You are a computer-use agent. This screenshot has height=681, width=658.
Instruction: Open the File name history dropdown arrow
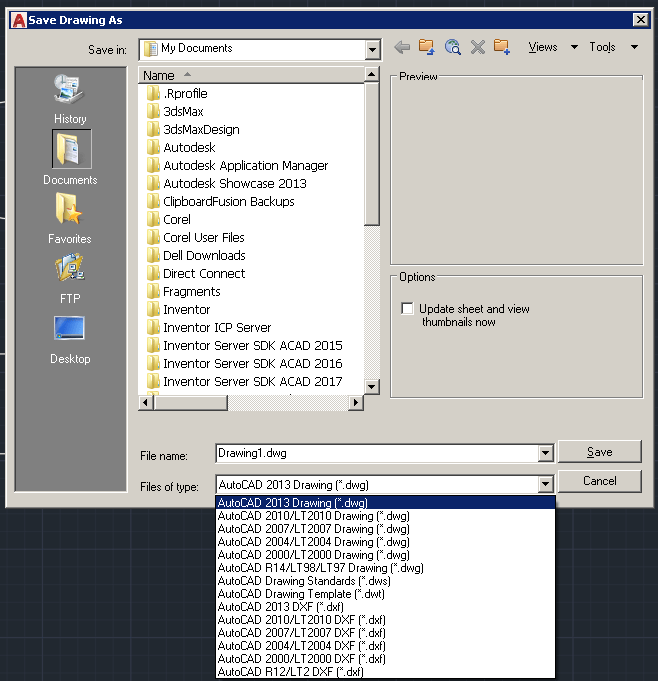point(545,453)
